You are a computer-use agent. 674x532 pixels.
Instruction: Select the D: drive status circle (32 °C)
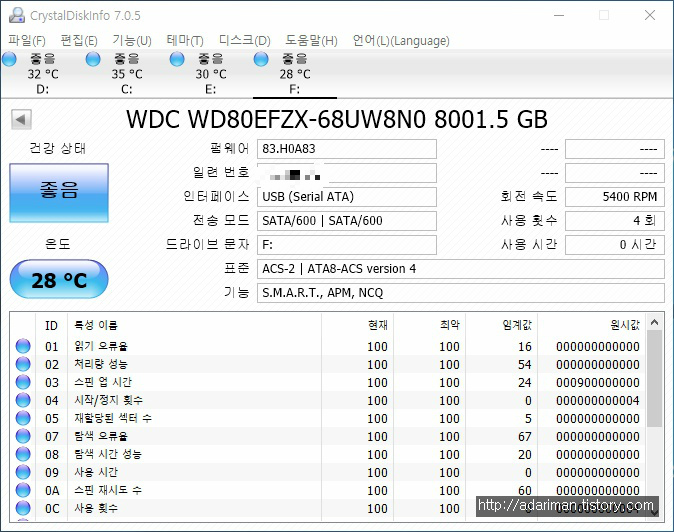point(9,59)
